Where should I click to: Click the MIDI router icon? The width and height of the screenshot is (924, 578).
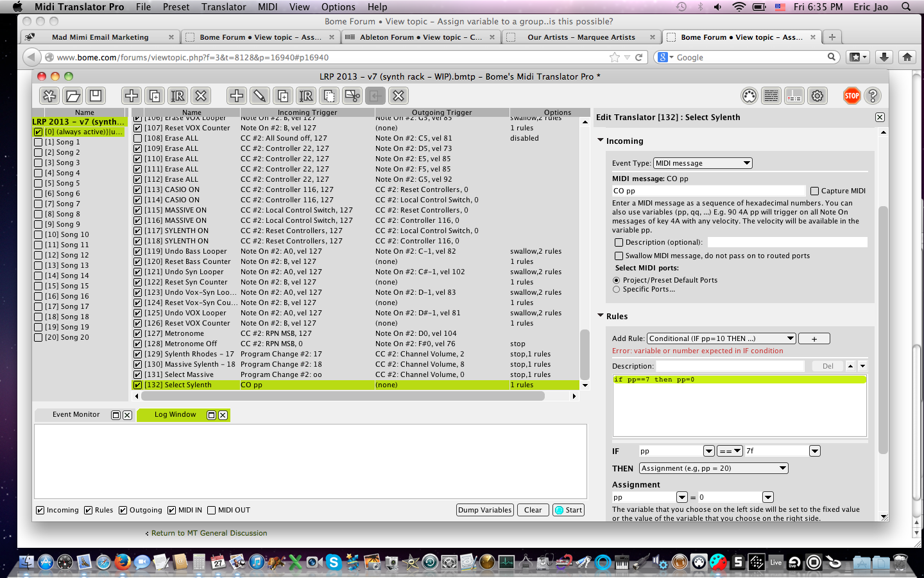pyautogui.click(x=794, y=96)
